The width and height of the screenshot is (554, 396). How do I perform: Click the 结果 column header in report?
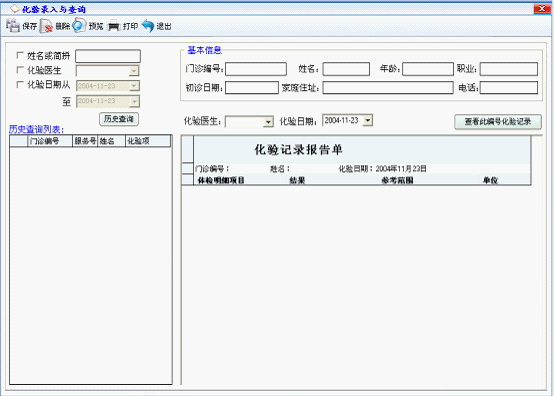297,181
